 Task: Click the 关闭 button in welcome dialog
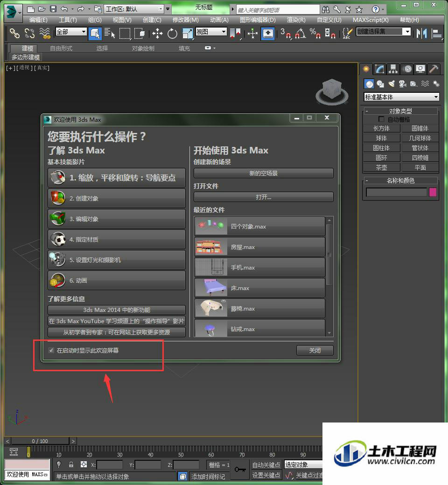click(x=315, y=350)
